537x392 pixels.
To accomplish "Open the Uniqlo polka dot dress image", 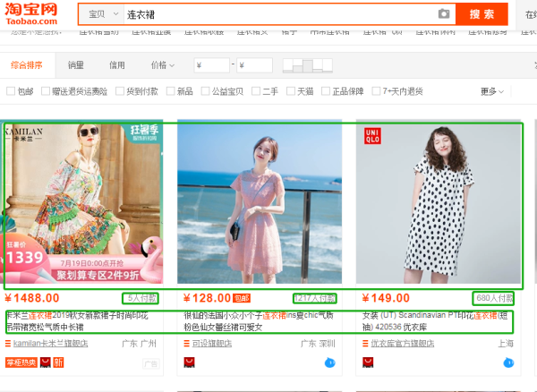I will point(439,203).
